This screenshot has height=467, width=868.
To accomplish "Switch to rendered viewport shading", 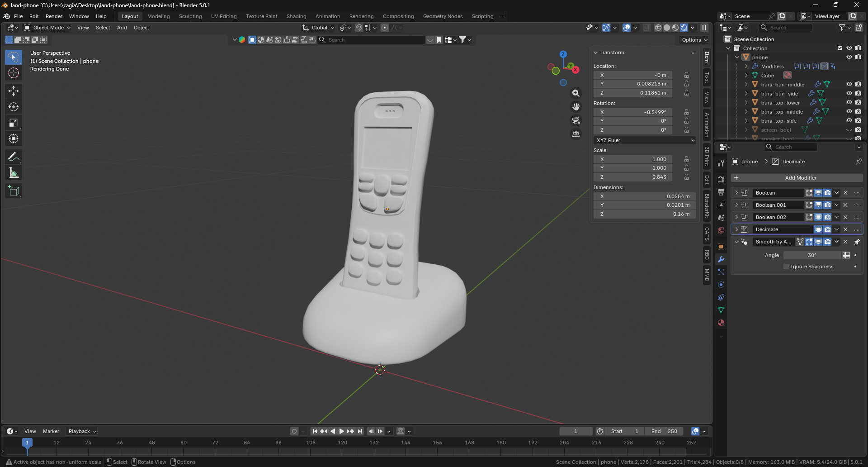I will tap(684, 27).
